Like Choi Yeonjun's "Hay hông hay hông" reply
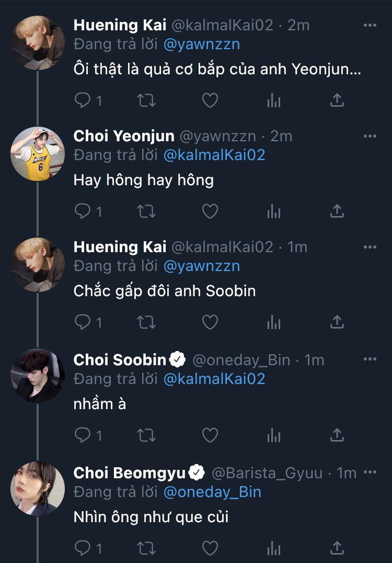 click(210, 211)
